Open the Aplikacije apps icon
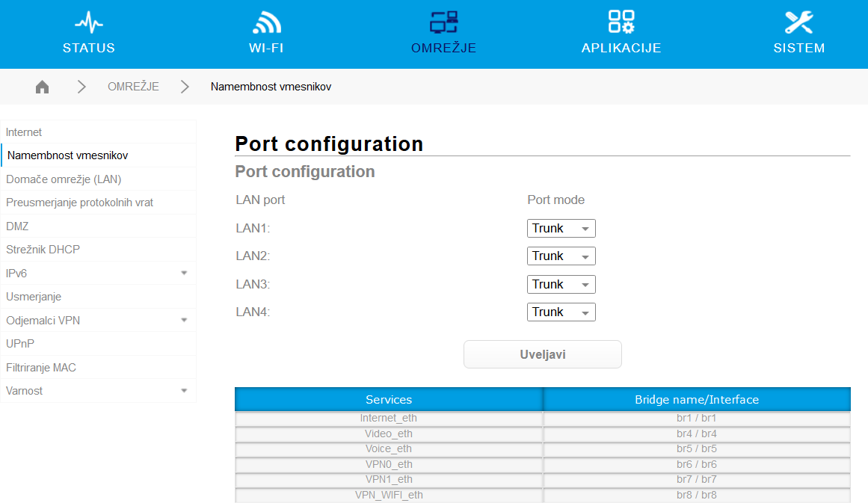 tap(621, 22)
